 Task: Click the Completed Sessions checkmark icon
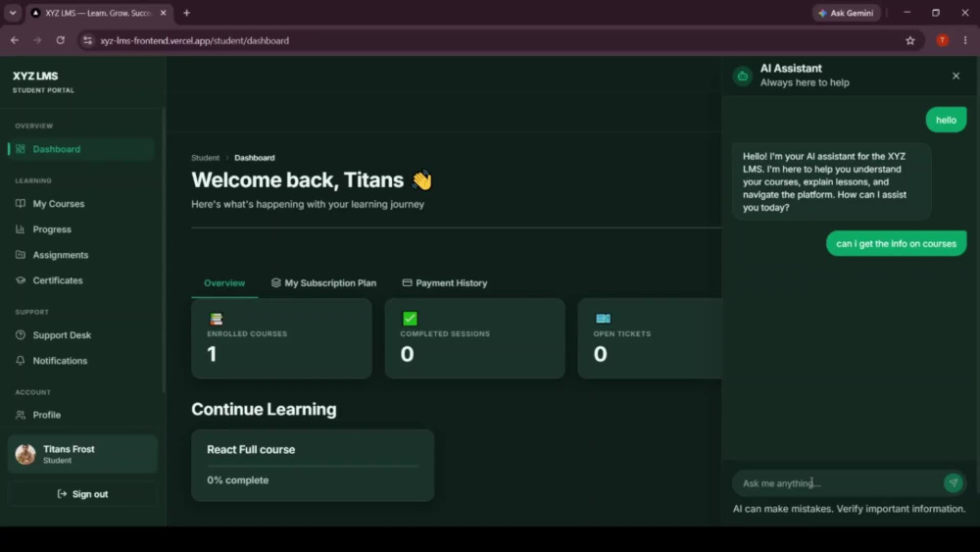410,319
